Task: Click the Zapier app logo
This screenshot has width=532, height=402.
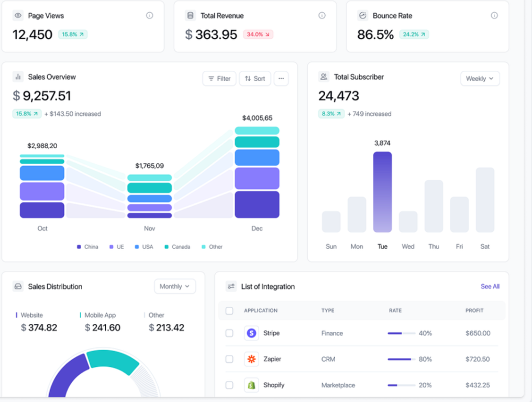Action: [251, 359]
